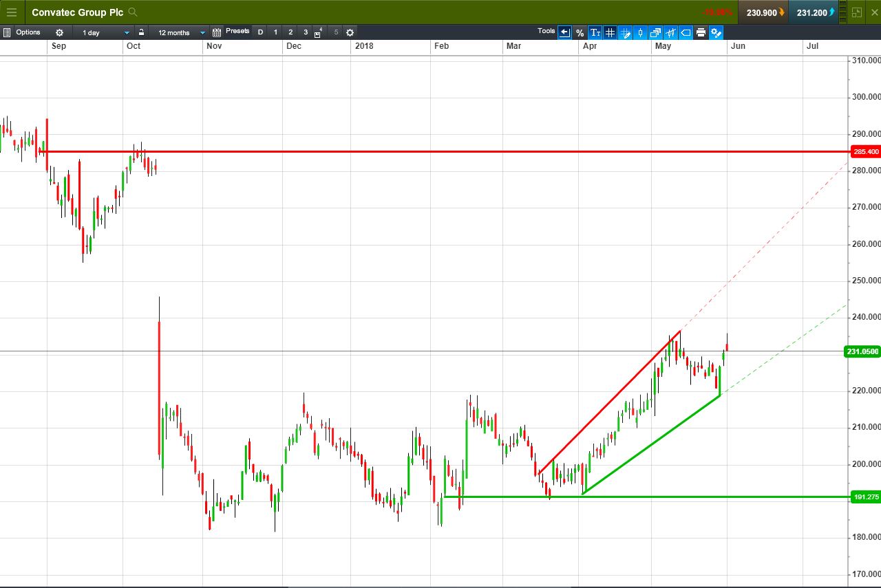The image size is (881, 588).
Task: Select preset 3
Action: pos(306,32)
